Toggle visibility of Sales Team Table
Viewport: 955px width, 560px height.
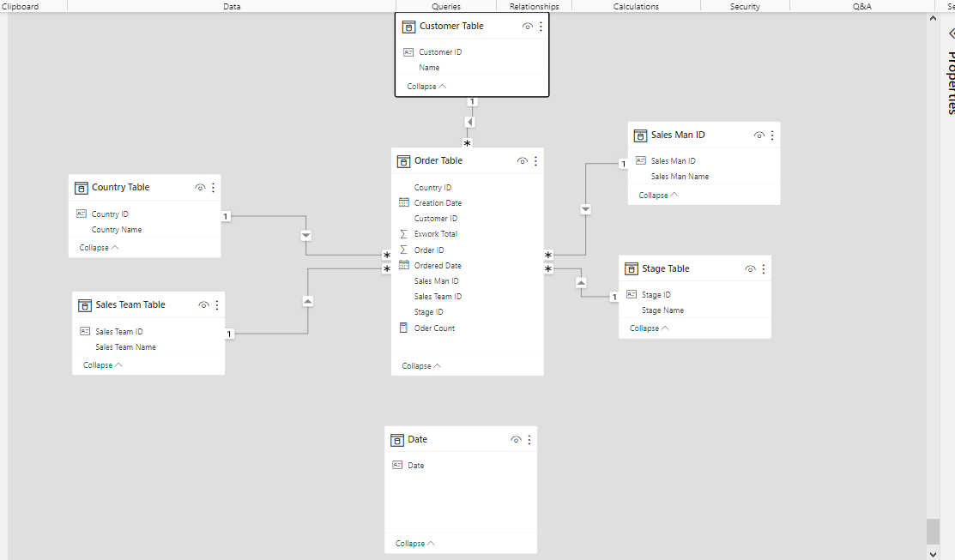tap(204, 305)
